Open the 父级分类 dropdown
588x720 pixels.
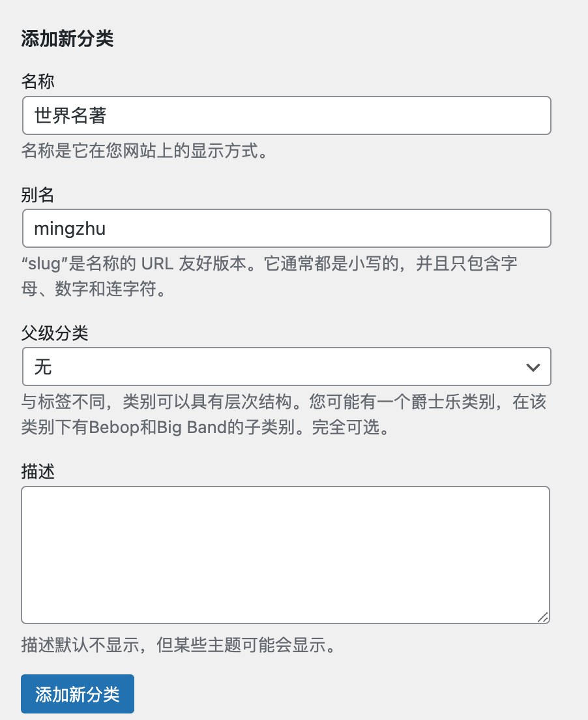(286, 367)
